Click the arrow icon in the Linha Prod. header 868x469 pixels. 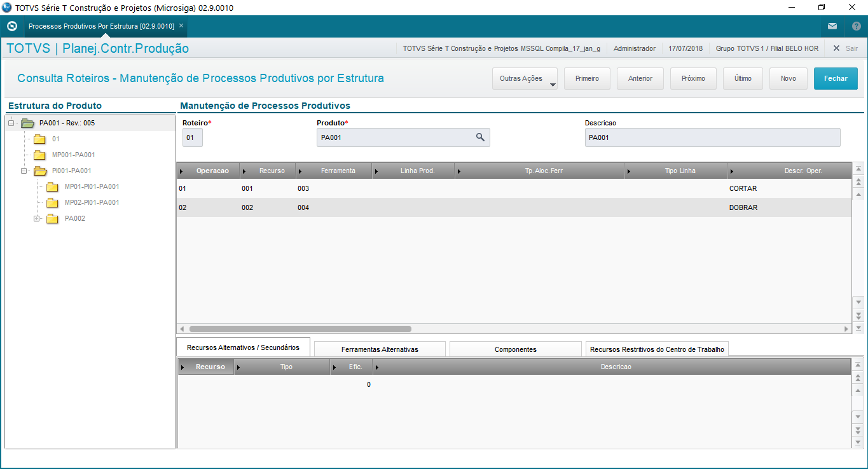tap(377, 171)
